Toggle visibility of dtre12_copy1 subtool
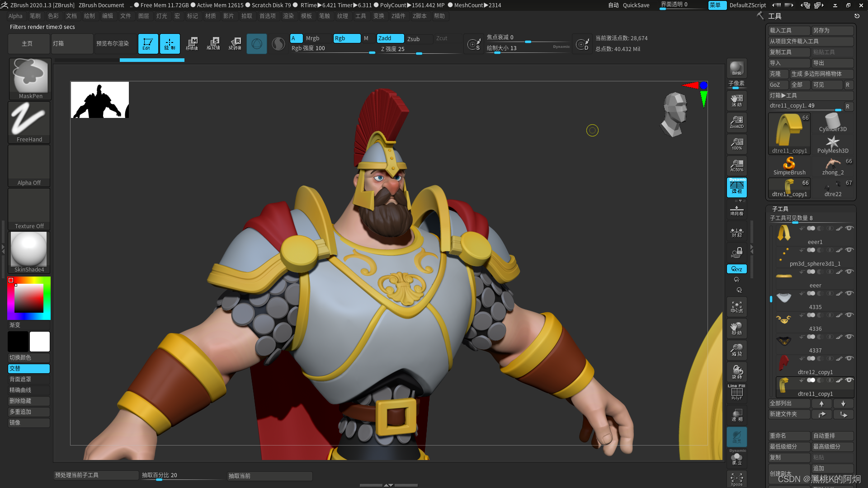 [849, 358]
